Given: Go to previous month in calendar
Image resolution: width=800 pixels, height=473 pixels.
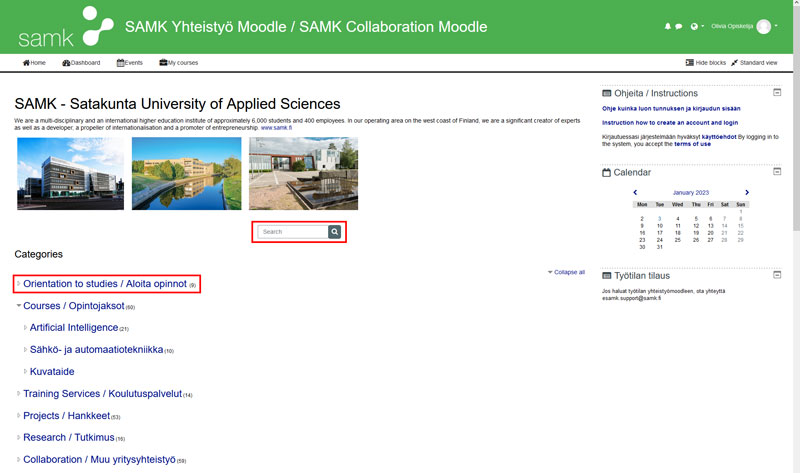Looking at the screenshot, I should point(635,192).
